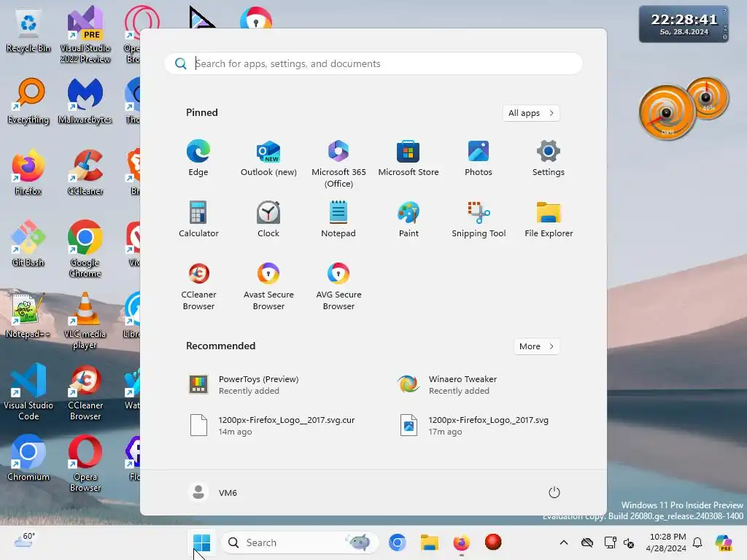Select the Firefox desktop shortcut
The width and height of the screenshot is (747, 560).
(28, 173)
